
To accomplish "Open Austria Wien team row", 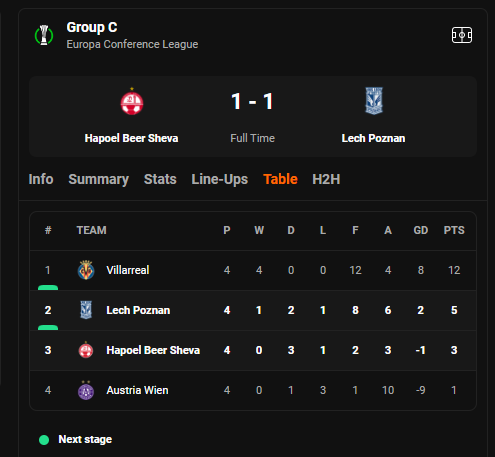I will pos(253,390).
